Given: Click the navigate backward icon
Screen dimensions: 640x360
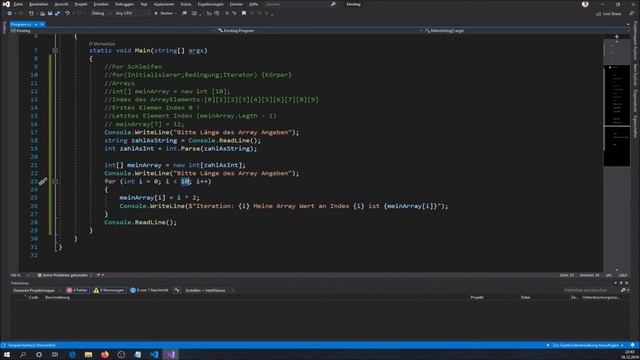Looking at the screenshot, I should pyautogui.click(x=9, y=13).
